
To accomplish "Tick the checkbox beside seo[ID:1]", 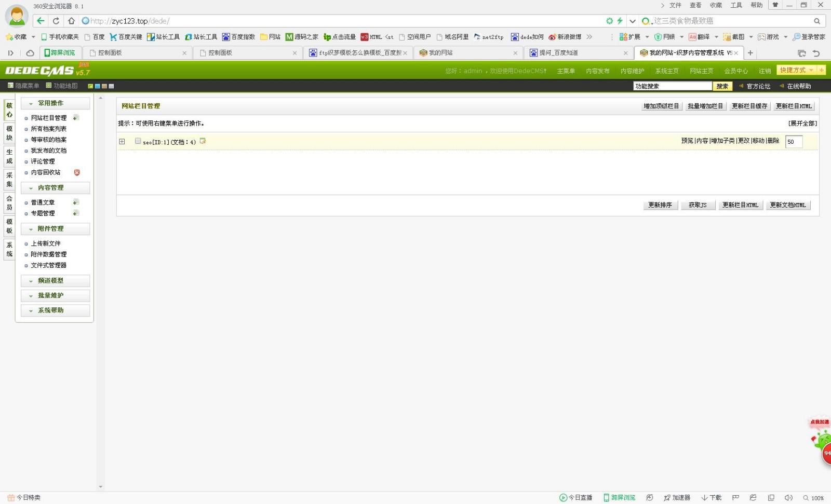I will click(x=138, y=141).
